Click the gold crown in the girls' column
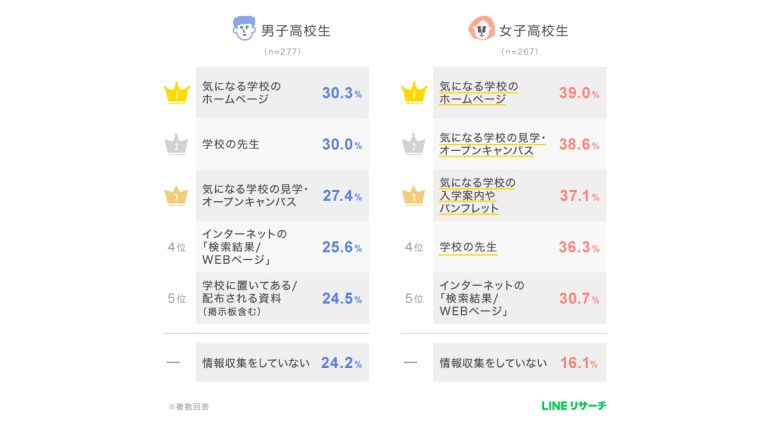The image size is (770, 429). pyautogui.click(x=413, y=94)
